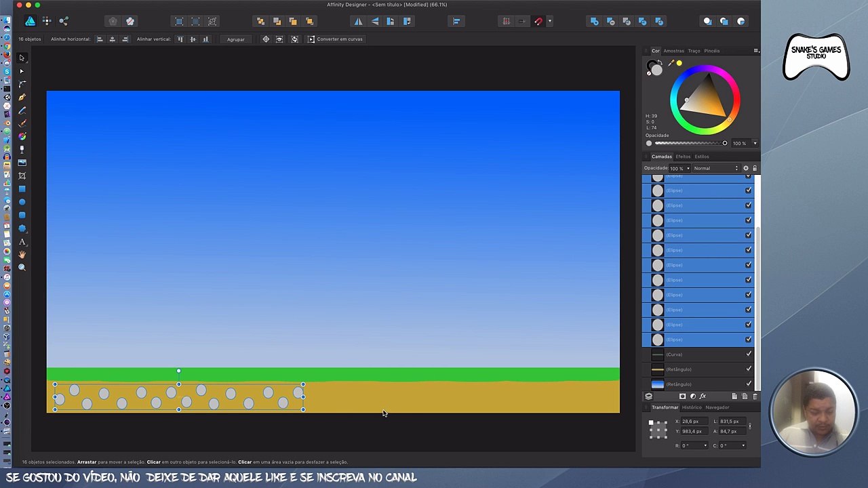Click the transform origin crosshair icon
Image resolution: width=868 pixels, height=488 pixels.
tap(266, 39)
